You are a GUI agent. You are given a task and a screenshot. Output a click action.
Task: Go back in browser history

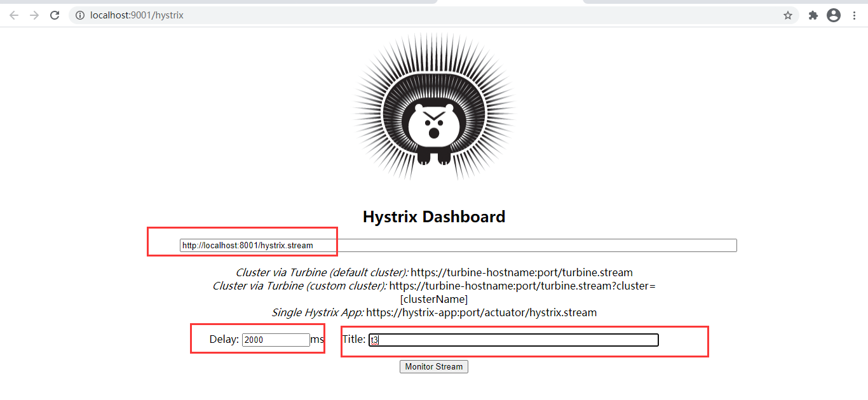[14, 15]
